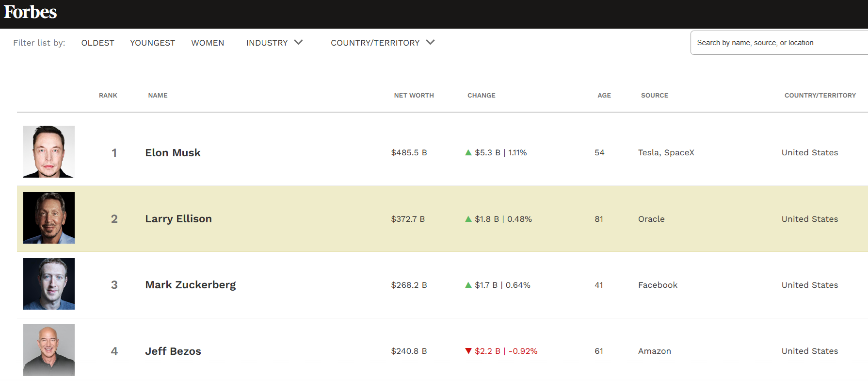Viewport: 868px width, 381px height.
Task: Click Mark Zuckerberg's portrait thumbnail
Action: click(49, 284)
